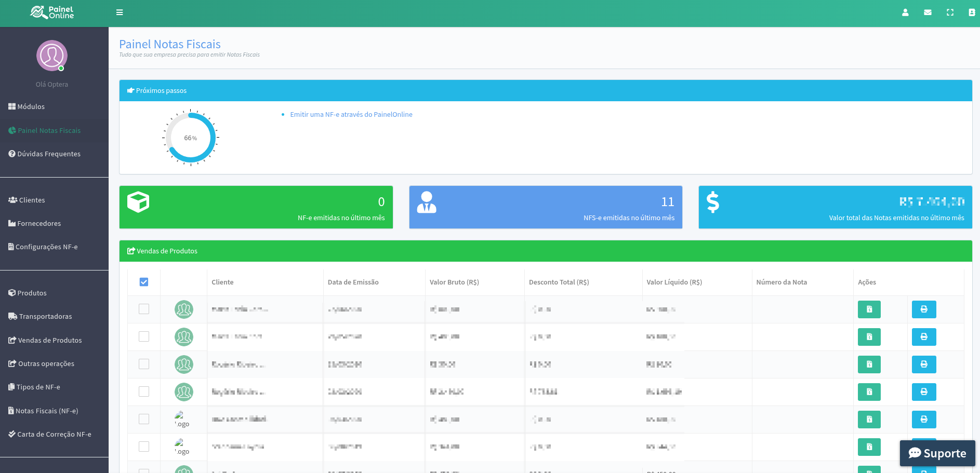Check the first row checkbox
The height and width of the screenshot is (473, 980).
pyautogui.click(x=144, y=309)
